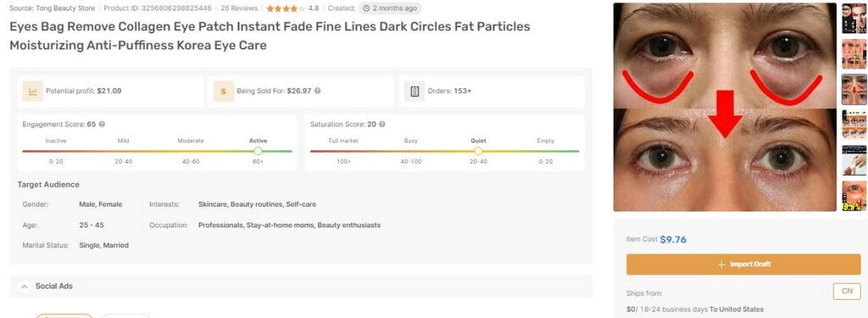Click the Import Draft button
This screenshot has width=868, height=318.
click(x=743, y=265)
